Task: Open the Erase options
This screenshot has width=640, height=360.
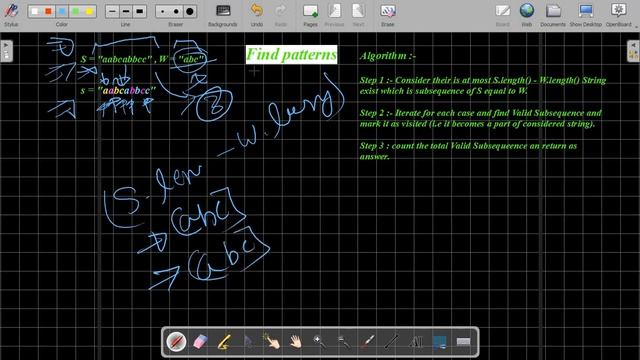Action: [387, 15]
